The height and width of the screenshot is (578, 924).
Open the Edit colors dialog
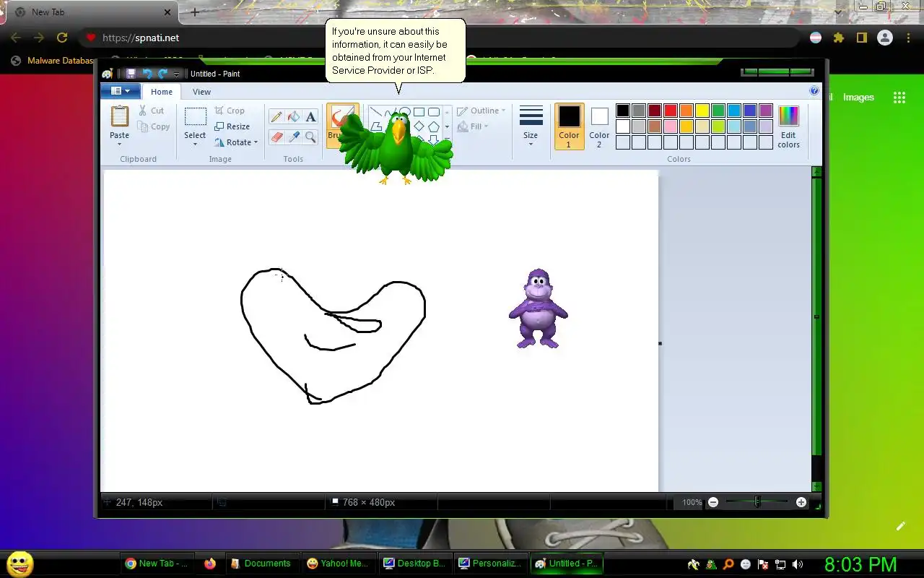788,126
